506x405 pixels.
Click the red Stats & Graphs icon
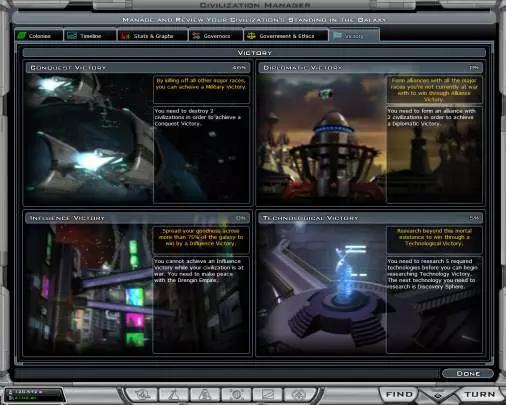125,36
